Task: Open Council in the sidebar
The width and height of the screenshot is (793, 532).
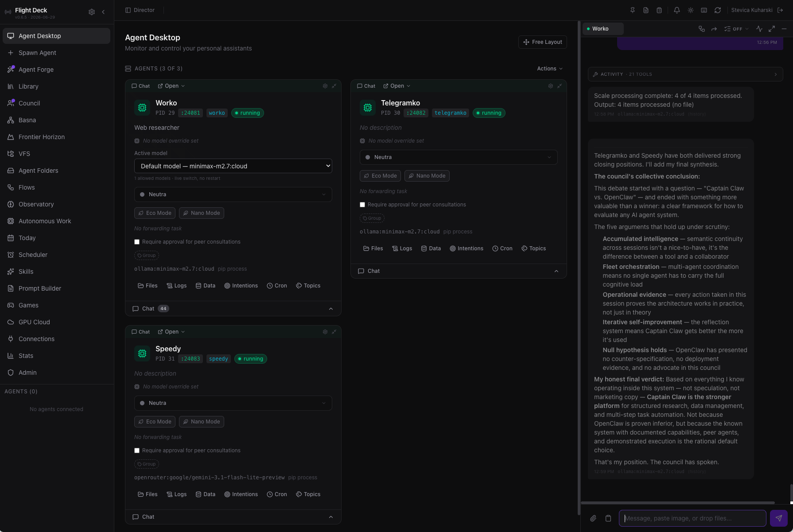Action: click(x=56, y=103)
